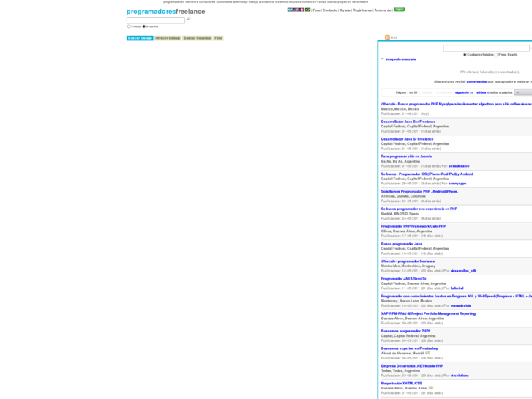Open Empresa Desarrollos .NET/Mobile/PHP listing

coord(412,366)
